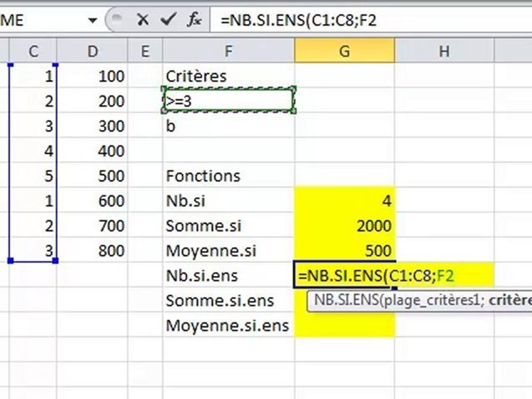
Task: Click the cell with value 400
Action: pos(93,150)
